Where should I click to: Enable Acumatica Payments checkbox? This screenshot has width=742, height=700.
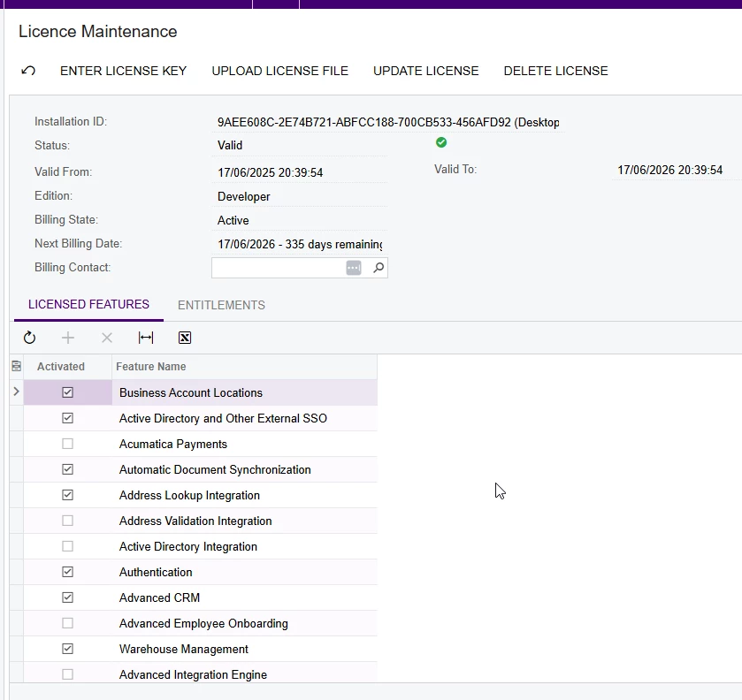coord(68,444)
